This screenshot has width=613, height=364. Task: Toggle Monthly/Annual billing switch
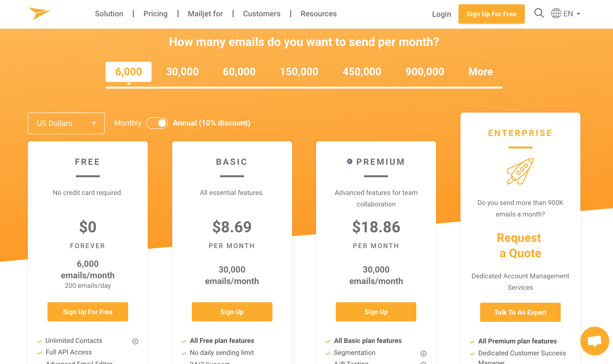coord(157,123)
